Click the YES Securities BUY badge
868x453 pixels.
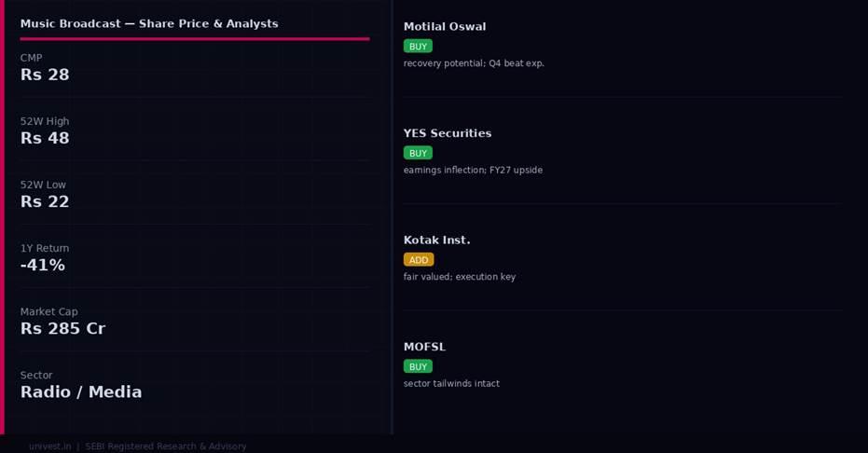[x=418, y=153]
